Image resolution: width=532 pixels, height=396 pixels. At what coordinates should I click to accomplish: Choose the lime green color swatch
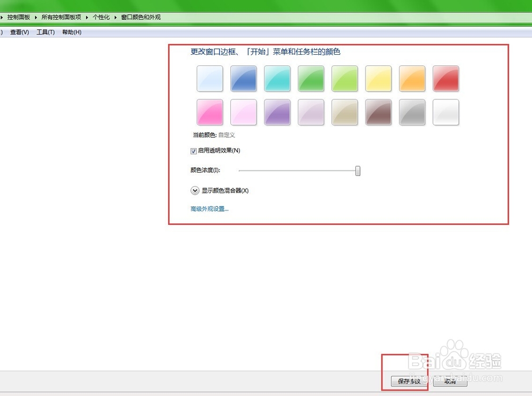coord(345,78)
